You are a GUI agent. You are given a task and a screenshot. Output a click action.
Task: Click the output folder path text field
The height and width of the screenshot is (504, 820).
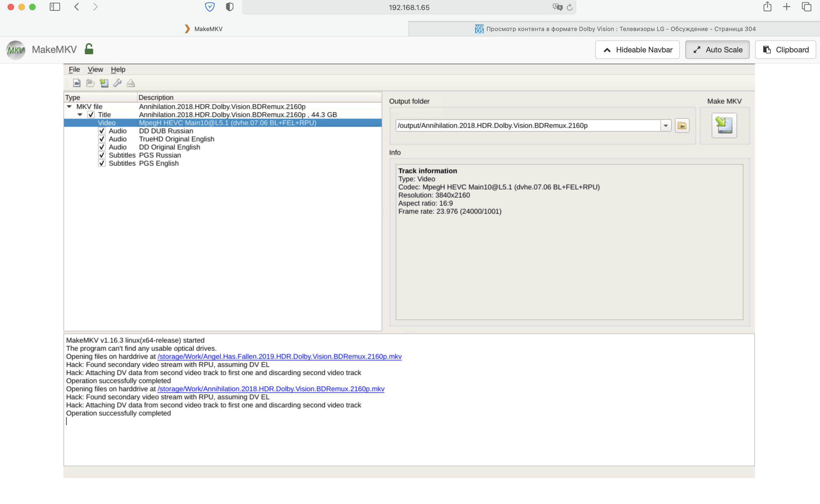[527, 126]
